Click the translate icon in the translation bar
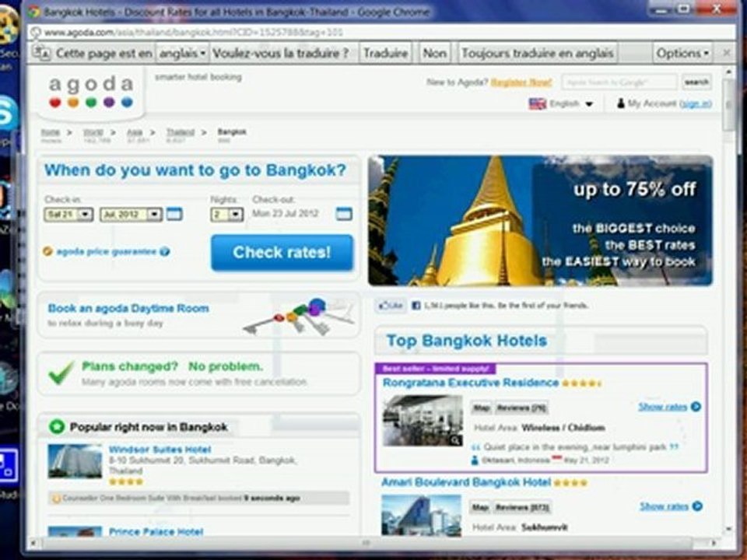The width and height of the screenshot is (747, 560). (x=42, y=53)
